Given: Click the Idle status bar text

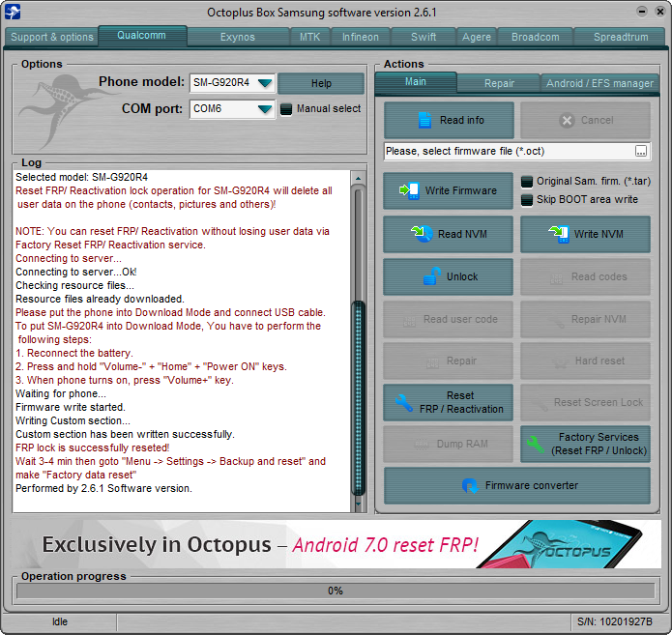Looking at the screenshot, I should 60,621.
